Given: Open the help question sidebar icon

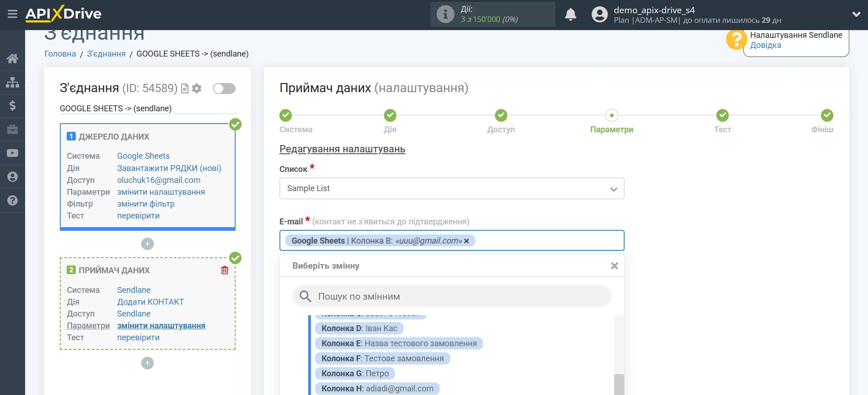Looking at the screenshot, I should click(12, 200).
